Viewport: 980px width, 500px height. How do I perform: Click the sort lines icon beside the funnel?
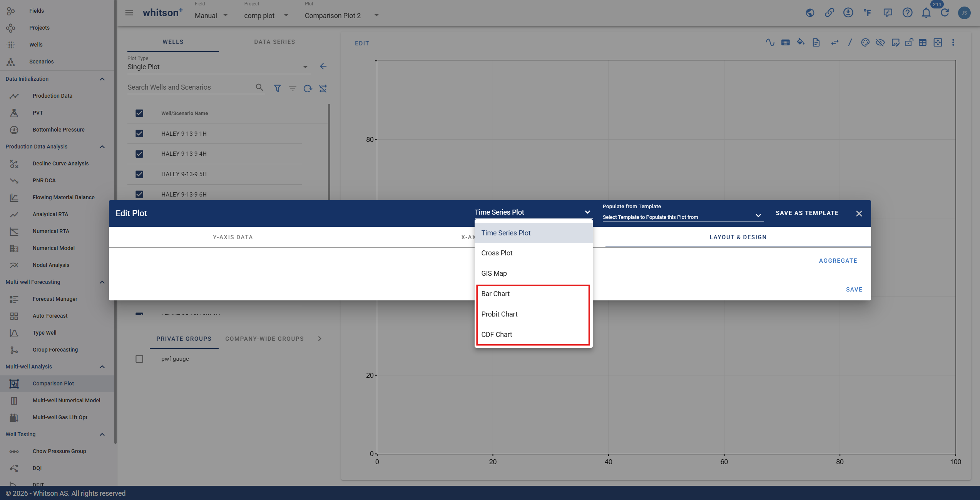point(293,88)
